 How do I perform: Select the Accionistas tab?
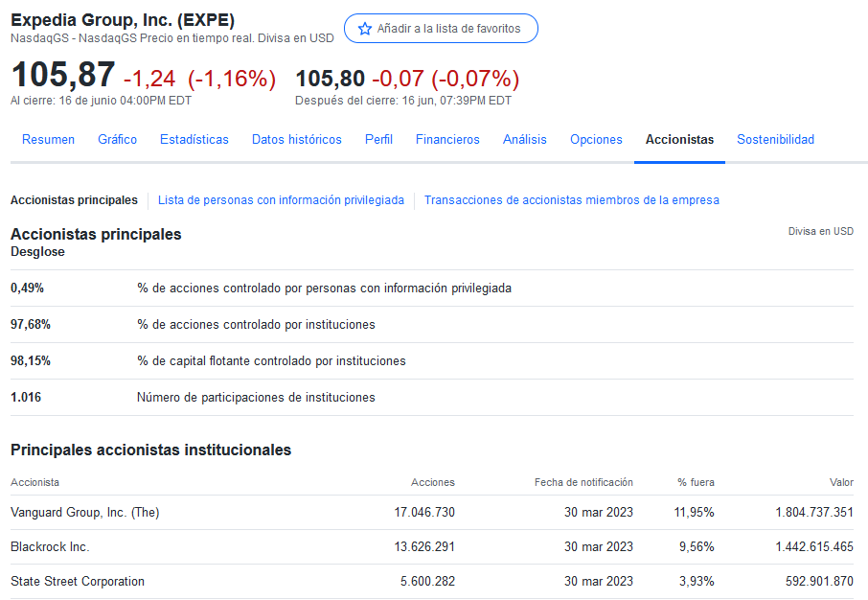(680, 140)
